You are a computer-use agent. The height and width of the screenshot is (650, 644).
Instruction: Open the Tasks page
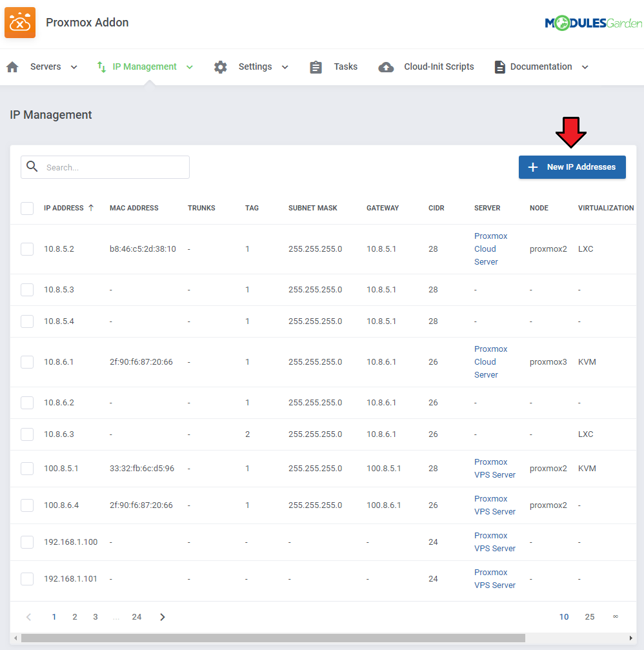click(346, 66)
